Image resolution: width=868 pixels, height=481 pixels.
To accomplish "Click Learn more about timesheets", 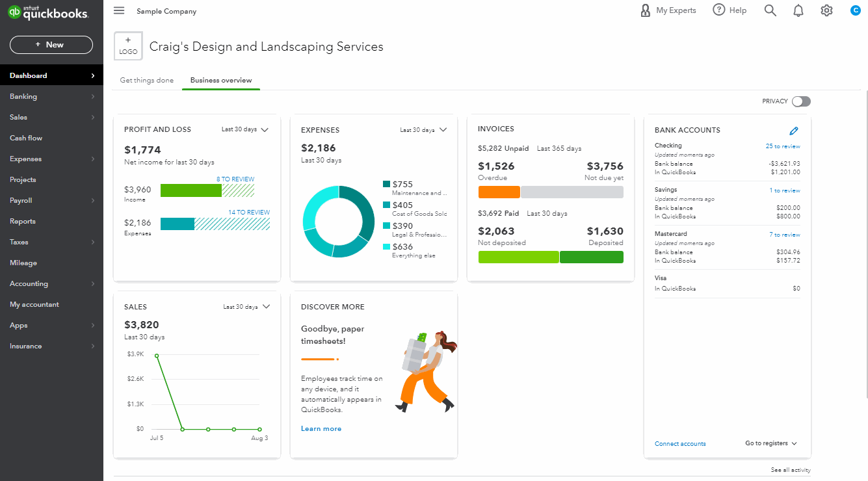I will (x=321, y=429).
